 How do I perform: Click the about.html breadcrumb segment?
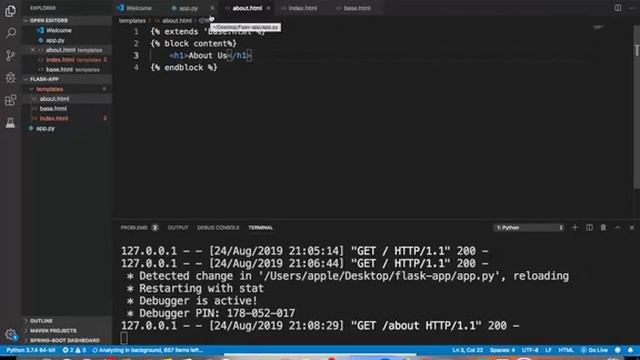coord(176,20)
